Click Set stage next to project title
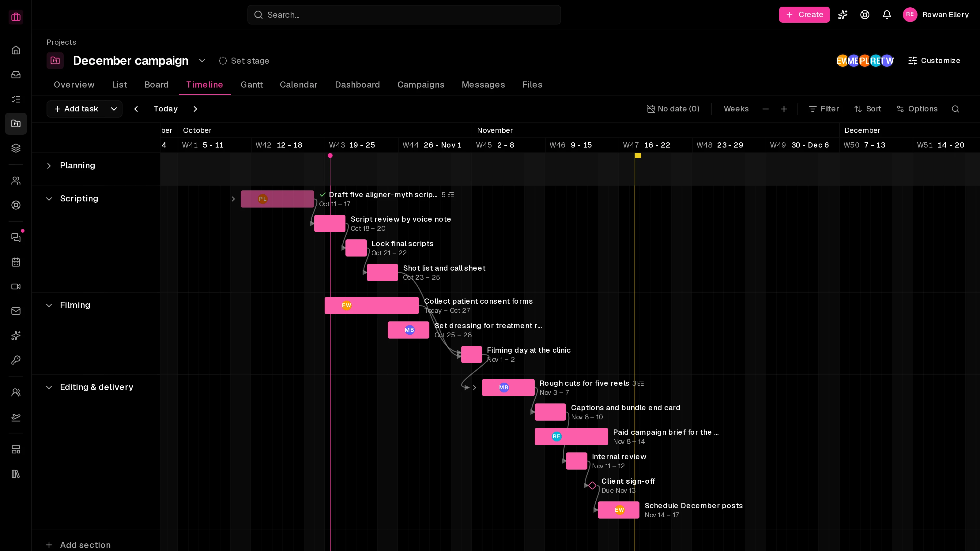This screenshot has height=551, width=980. point(244,61)
